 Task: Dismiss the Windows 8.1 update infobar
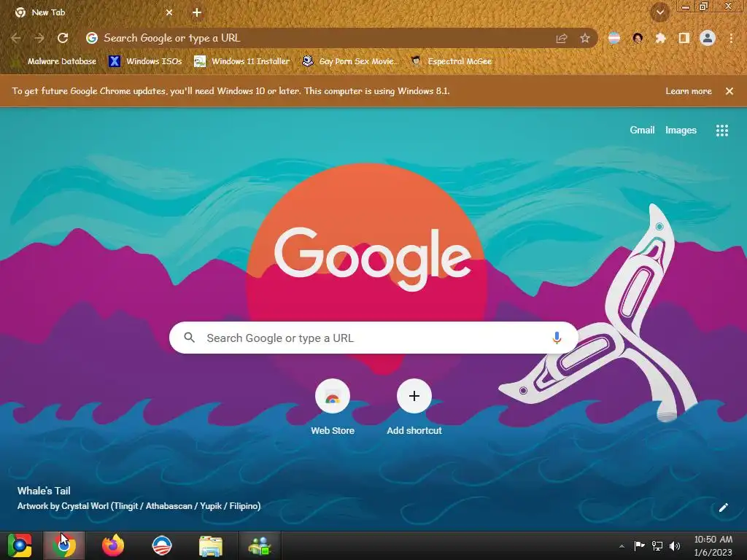point(729,91)
